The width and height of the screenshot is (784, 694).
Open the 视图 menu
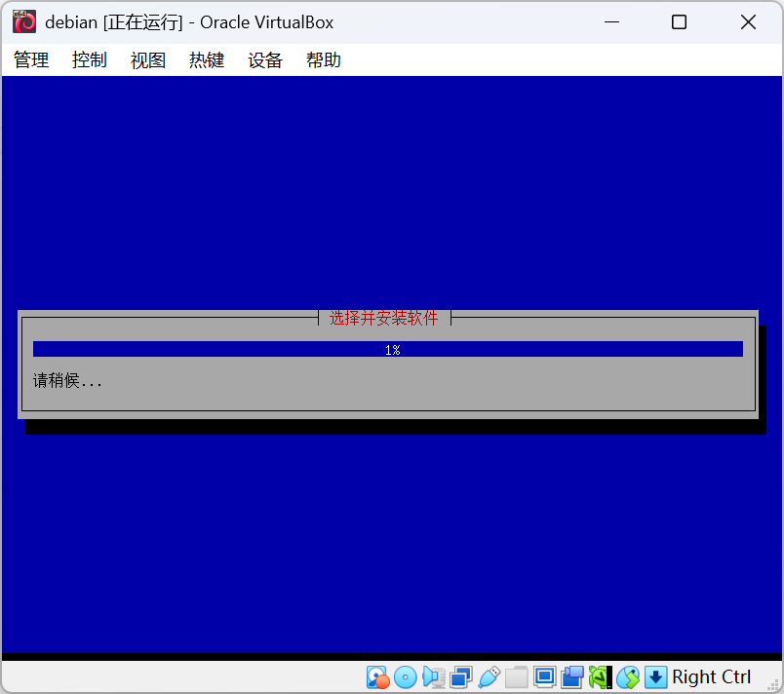coord(148,60)
